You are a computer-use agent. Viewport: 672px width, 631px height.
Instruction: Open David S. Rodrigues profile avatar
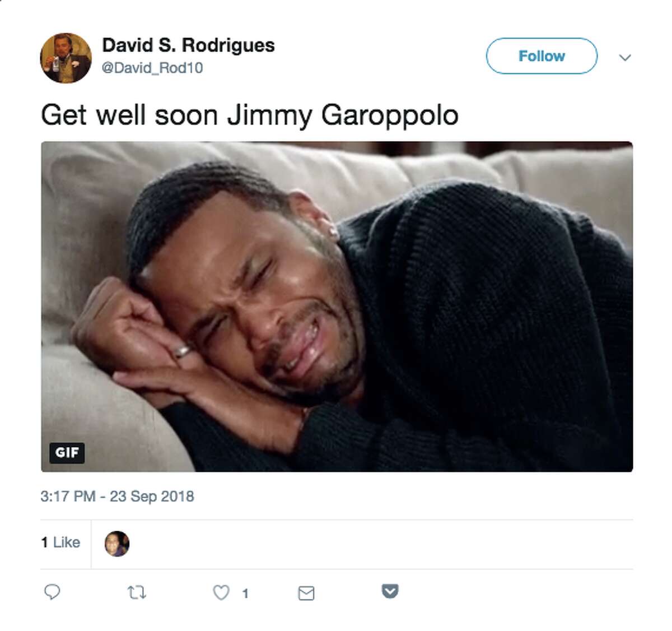click(x=66, y=58)
